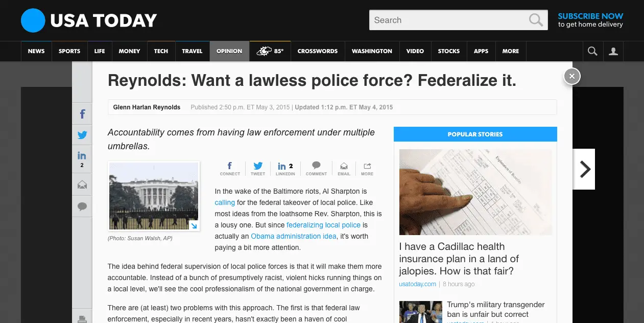Click author name Glenn Harlan Reynolds

point(147,107)
